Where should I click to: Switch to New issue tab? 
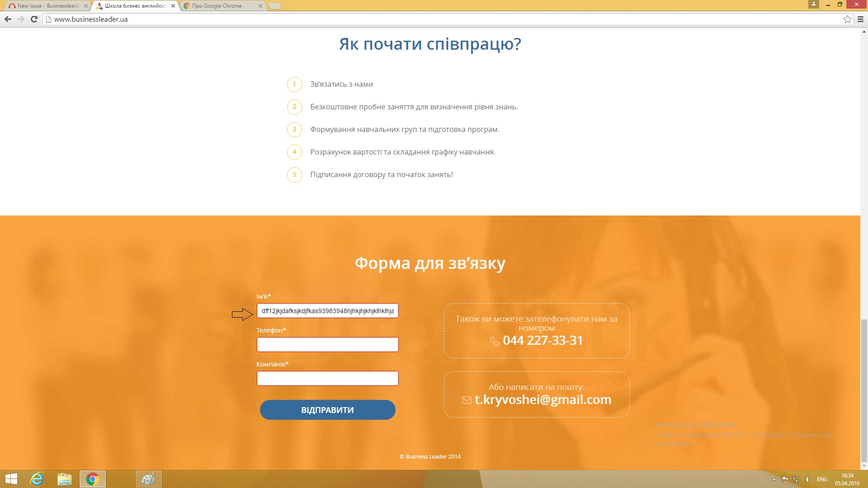coord(47,6)
